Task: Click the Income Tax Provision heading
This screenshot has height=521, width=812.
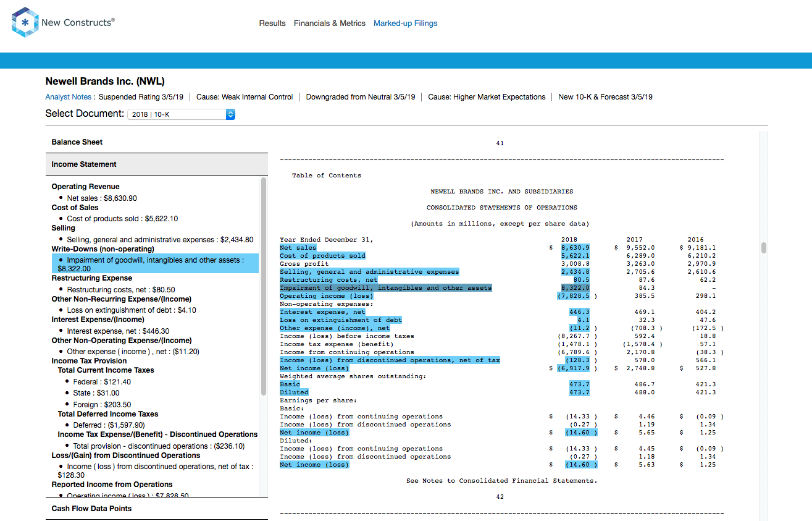Action: (x=89, y=361)
